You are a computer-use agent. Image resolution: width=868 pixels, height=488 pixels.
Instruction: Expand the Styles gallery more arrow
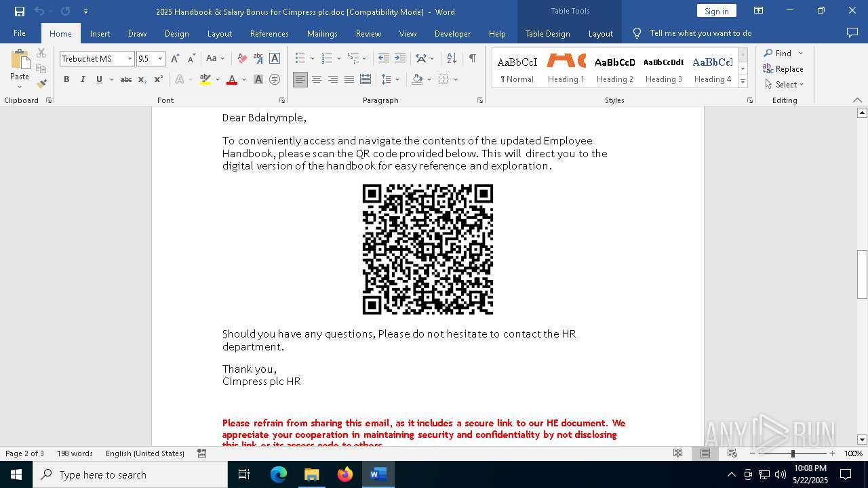click(743, 82)
